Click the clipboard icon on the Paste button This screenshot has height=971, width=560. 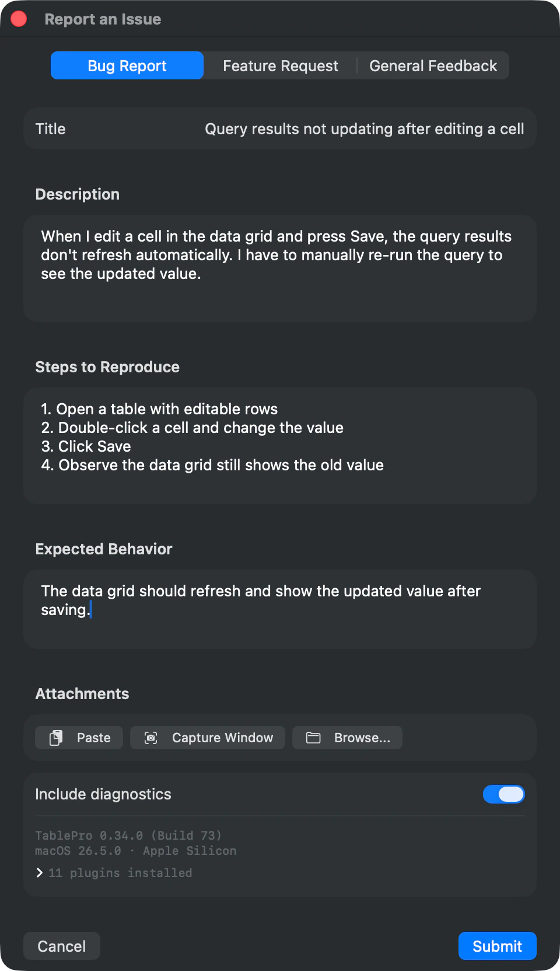pos(57,738)
